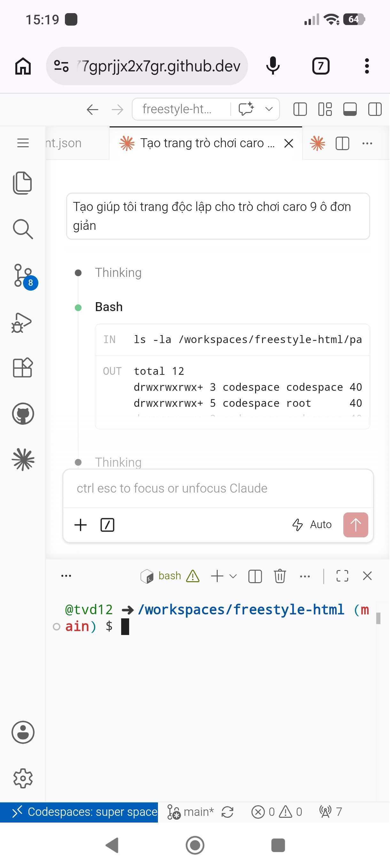The image size is (390, 868).
Task: Split the terminal pane
Action: 255,576
